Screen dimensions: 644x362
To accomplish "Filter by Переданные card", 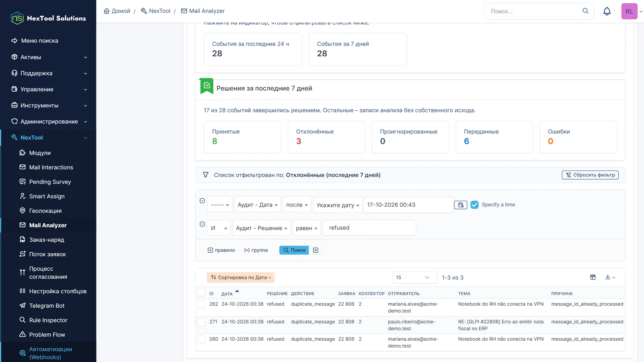I will click(494, 137).
